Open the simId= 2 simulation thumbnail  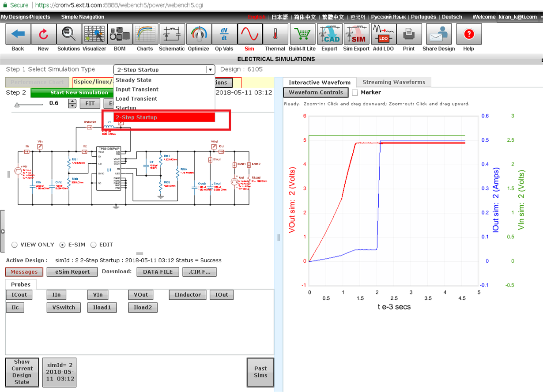click(x=59, y=372)
